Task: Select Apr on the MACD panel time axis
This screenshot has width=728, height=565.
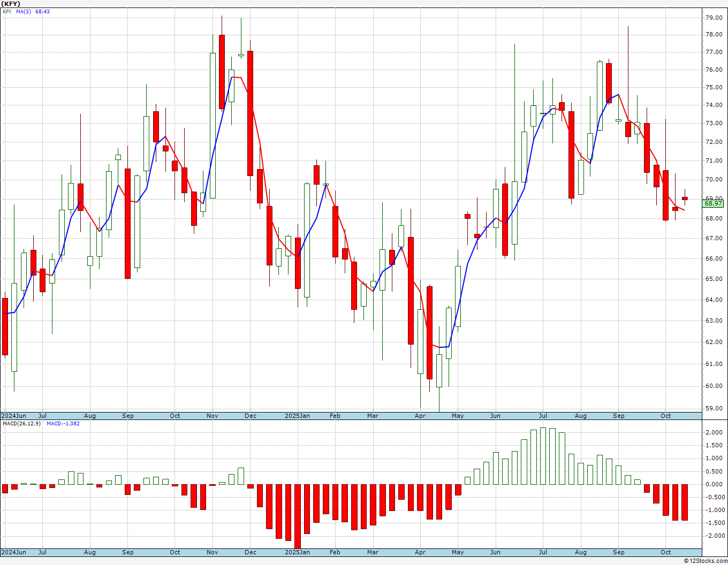Action: pos(420,552)
